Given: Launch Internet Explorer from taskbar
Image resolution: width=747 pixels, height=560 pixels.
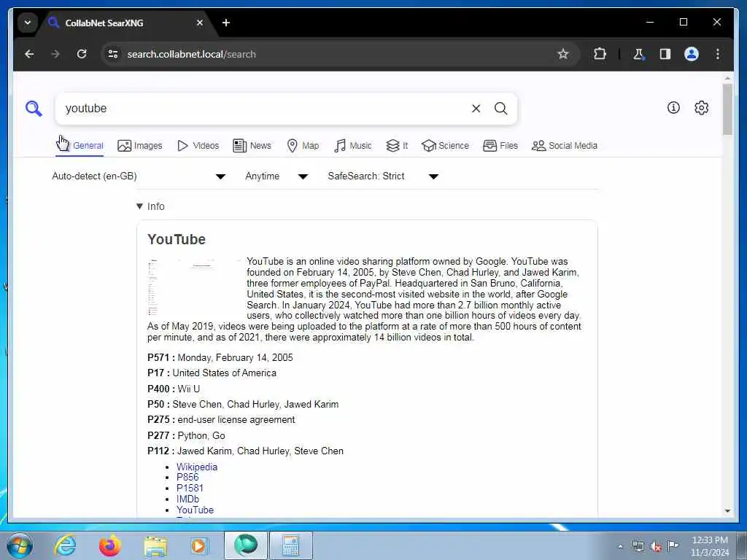Looking at the screenshot, I should [64, 545].
